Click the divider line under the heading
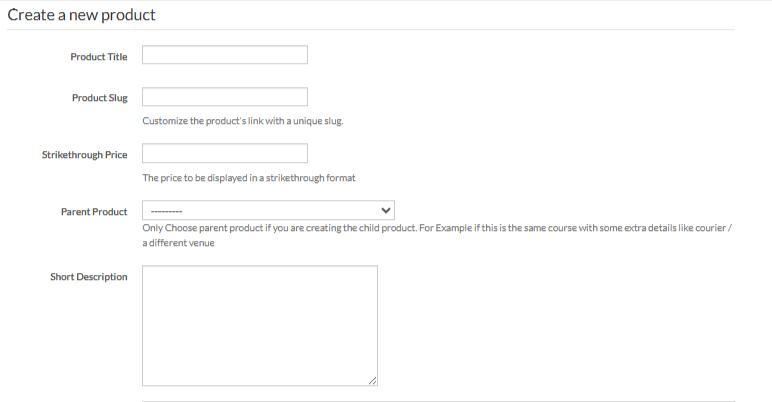Image resolution: width=772 pixels, height=402 pixels. click(x=370, y=30)
